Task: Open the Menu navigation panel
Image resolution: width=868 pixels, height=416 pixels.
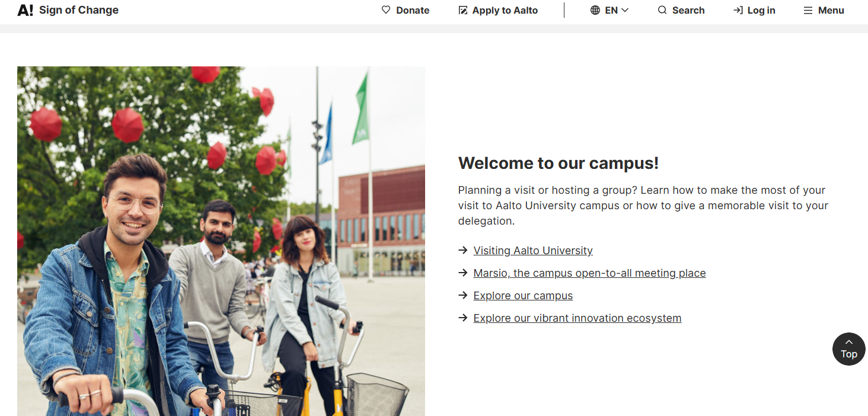Action: [831, 10]
